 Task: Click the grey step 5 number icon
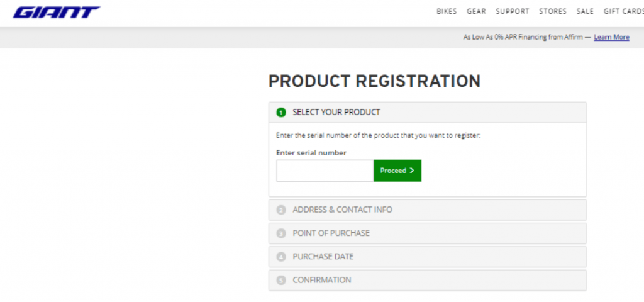pos(281,280)
